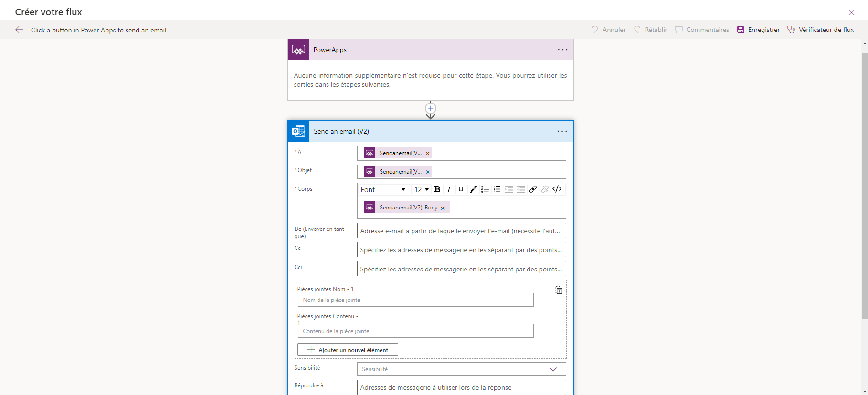Click the De (Envoyer en tant que) field
Viewport: 868px width, 395px height.
461,231
